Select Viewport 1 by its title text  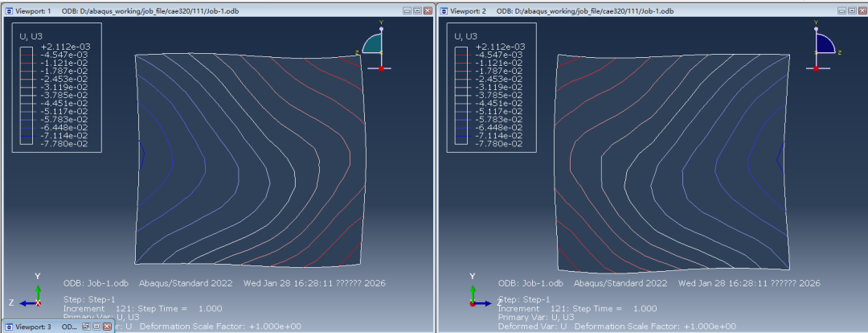point(35,11)
